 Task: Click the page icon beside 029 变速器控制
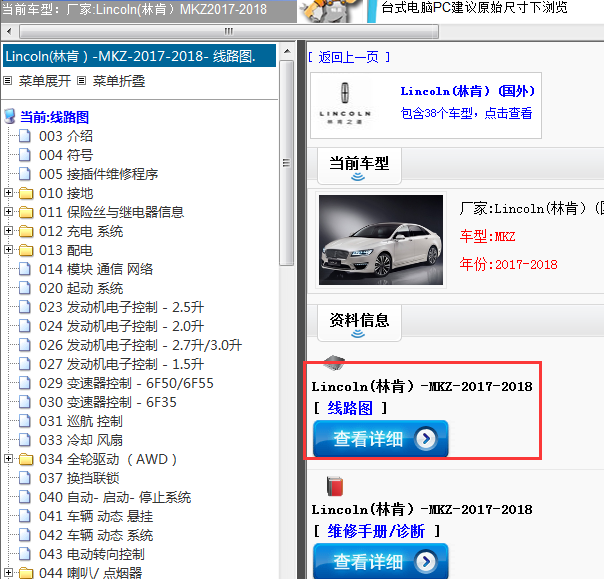25,383
